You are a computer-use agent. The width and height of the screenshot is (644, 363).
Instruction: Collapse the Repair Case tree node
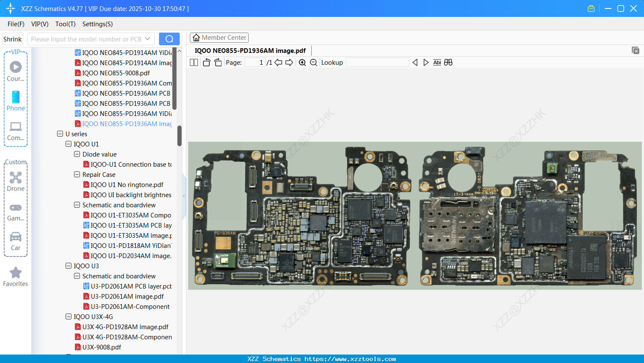point(77,174)
